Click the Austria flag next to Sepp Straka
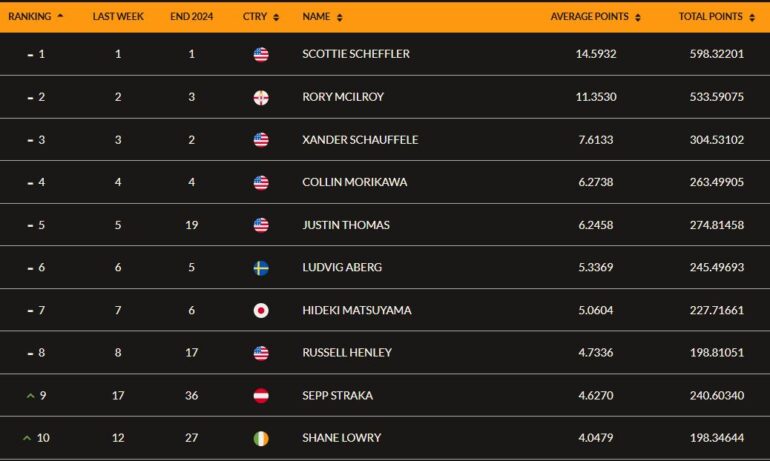The image size is (770, 461). point(261,396)
